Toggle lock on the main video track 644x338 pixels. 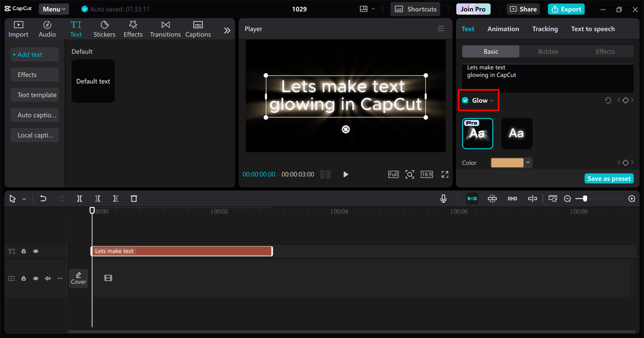click(24, 278)
